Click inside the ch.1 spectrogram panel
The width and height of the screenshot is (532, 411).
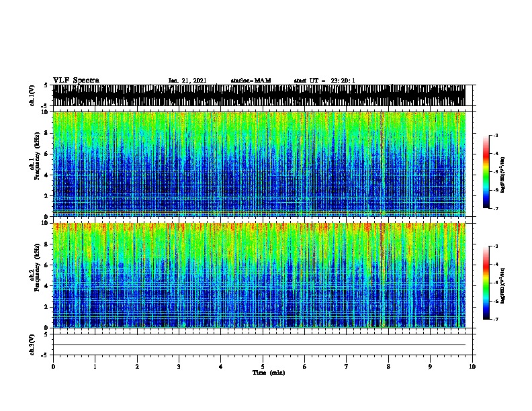259,164
